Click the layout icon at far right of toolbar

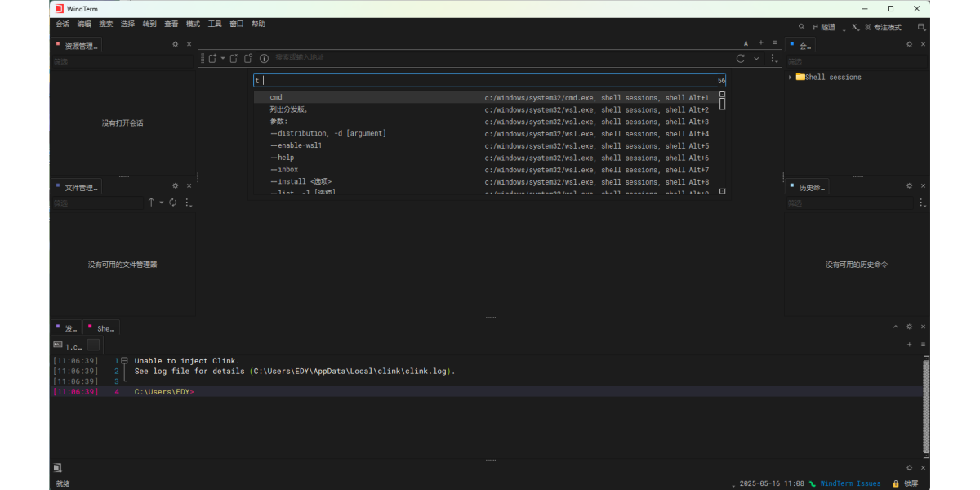point(921,27)
